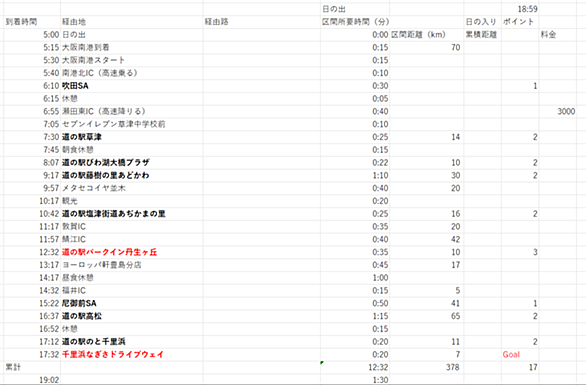
Task: Select the 敦賀IC cell
Action: click(132, 227)
